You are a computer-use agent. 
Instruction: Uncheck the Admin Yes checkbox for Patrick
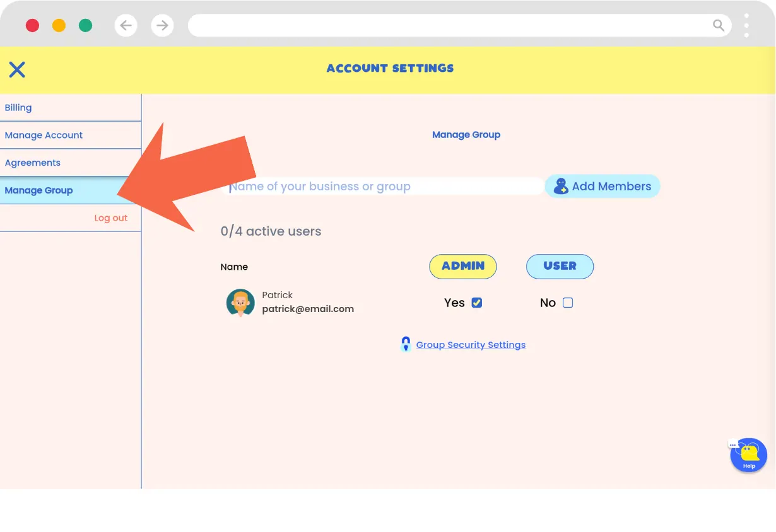477,303
